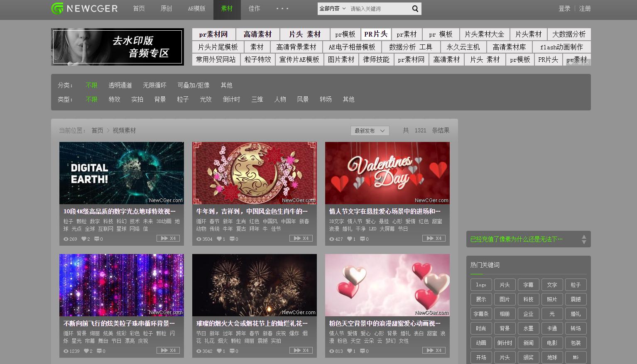
Task: Select the 特效 type filter
Action: [114, 99]
